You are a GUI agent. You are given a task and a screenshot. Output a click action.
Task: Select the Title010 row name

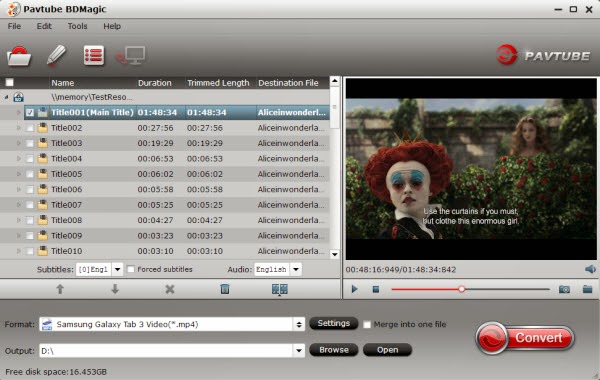(x=67, y=251)
